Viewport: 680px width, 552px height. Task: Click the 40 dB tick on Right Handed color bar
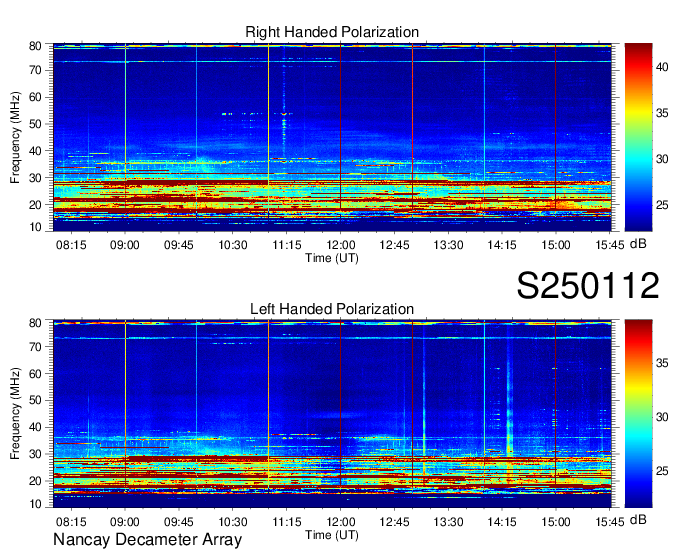662,67
